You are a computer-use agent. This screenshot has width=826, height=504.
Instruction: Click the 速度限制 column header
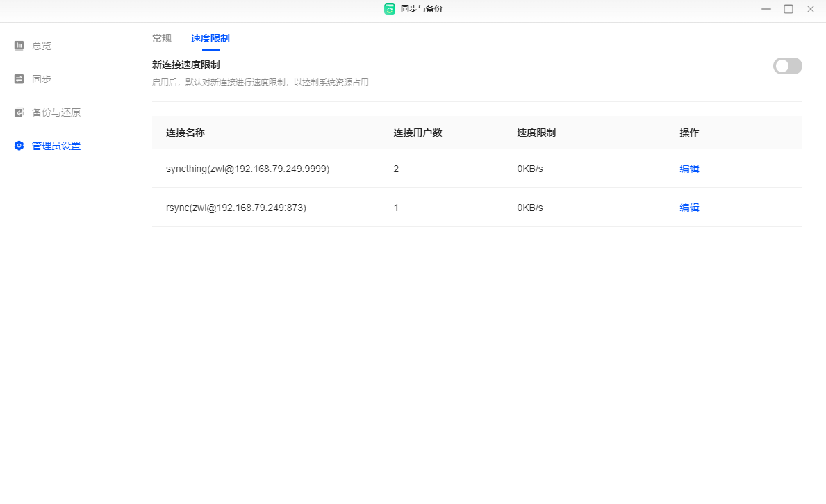536,133
